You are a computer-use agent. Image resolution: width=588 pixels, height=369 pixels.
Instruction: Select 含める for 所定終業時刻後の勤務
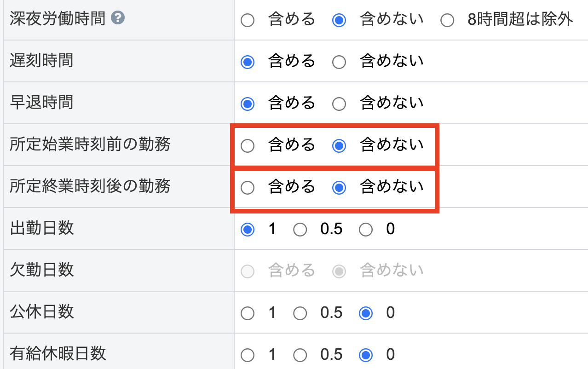coord(248,188)
